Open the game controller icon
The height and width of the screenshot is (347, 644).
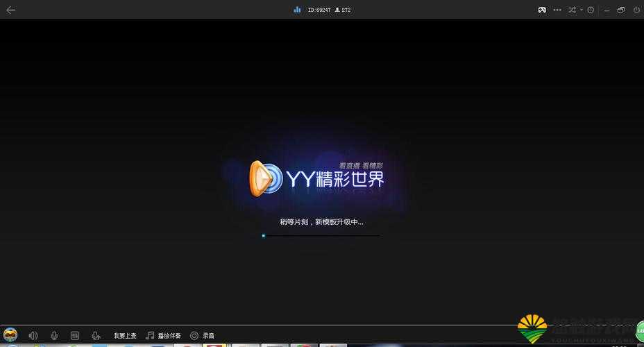click(x=542, y=10)
